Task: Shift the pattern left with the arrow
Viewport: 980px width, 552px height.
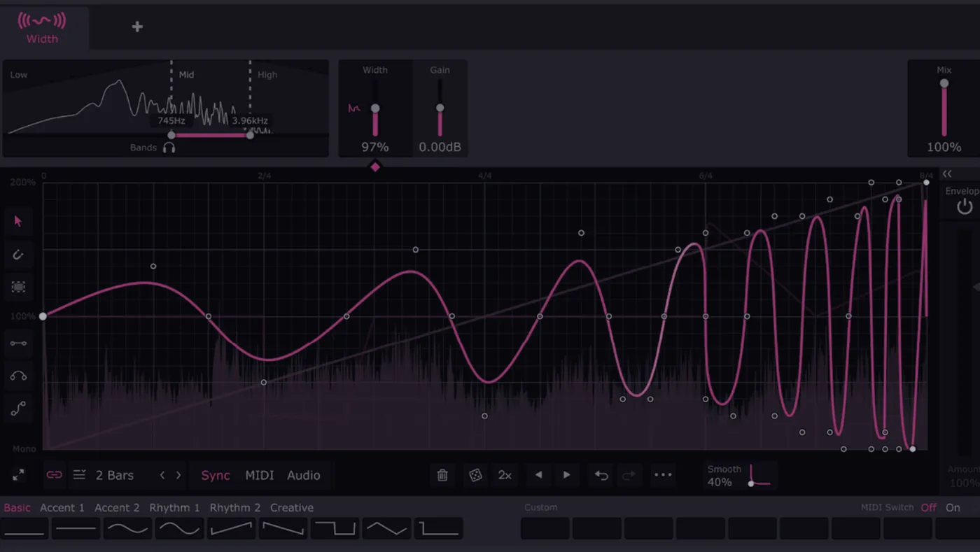Action: coord(538,475)
